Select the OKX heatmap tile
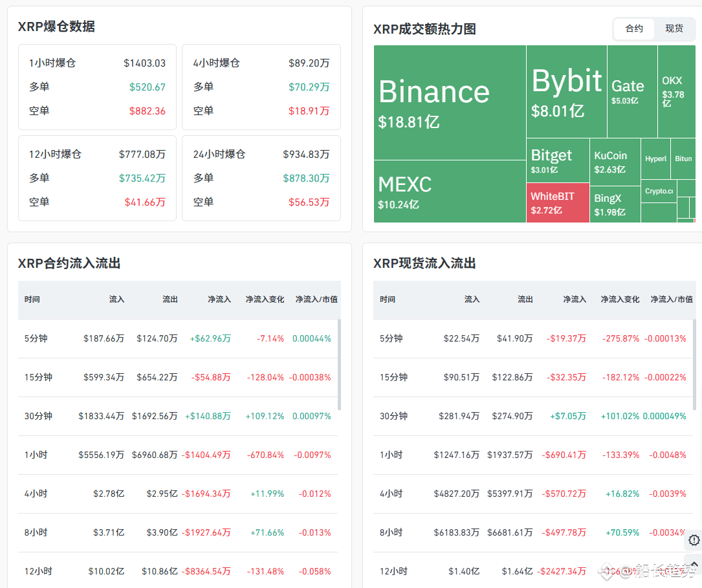The width and height of the screenshot is (702, 588). click(677, 91)
